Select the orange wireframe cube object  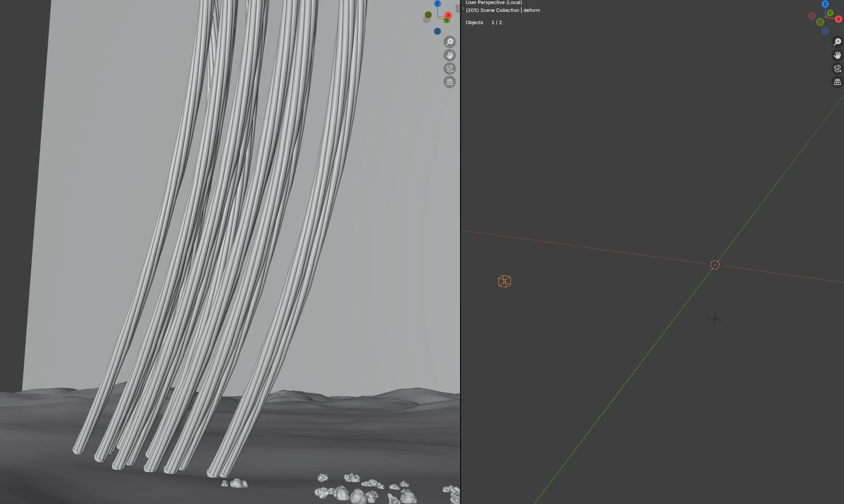504,282
